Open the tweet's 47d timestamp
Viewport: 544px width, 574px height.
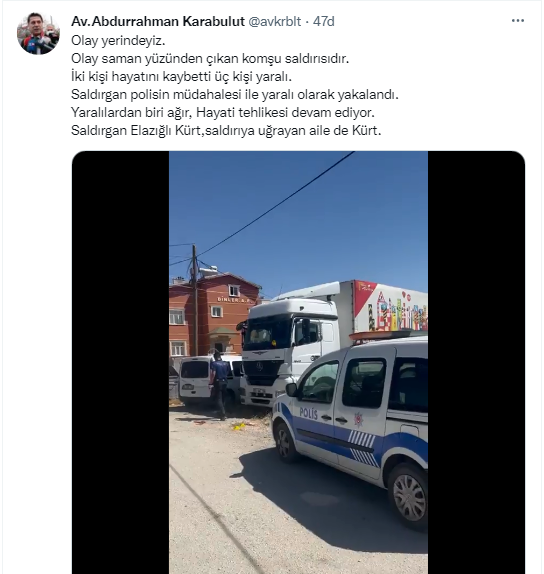click(x=324, y=21)
